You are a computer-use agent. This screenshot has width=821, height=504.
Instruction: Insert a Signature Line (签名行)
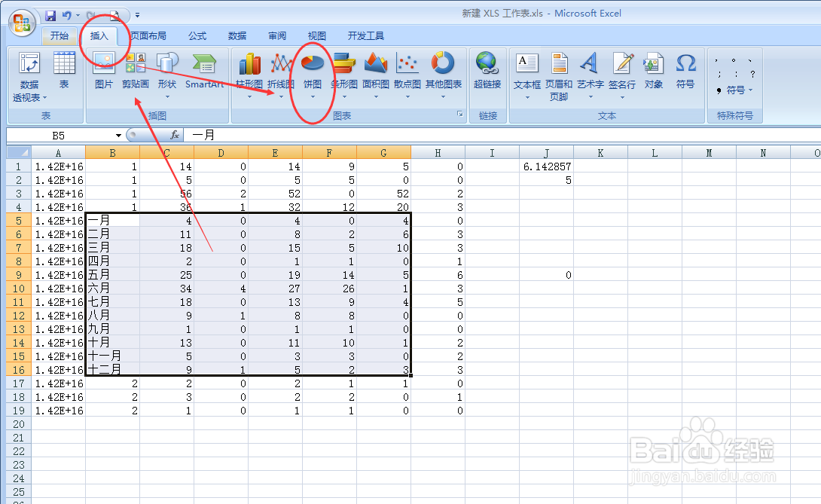(x=623, y=75)
